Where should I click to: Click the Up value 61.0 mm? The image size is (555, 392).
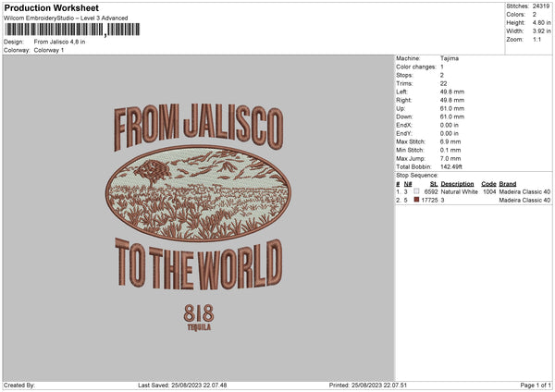click(x=452, y=108)
